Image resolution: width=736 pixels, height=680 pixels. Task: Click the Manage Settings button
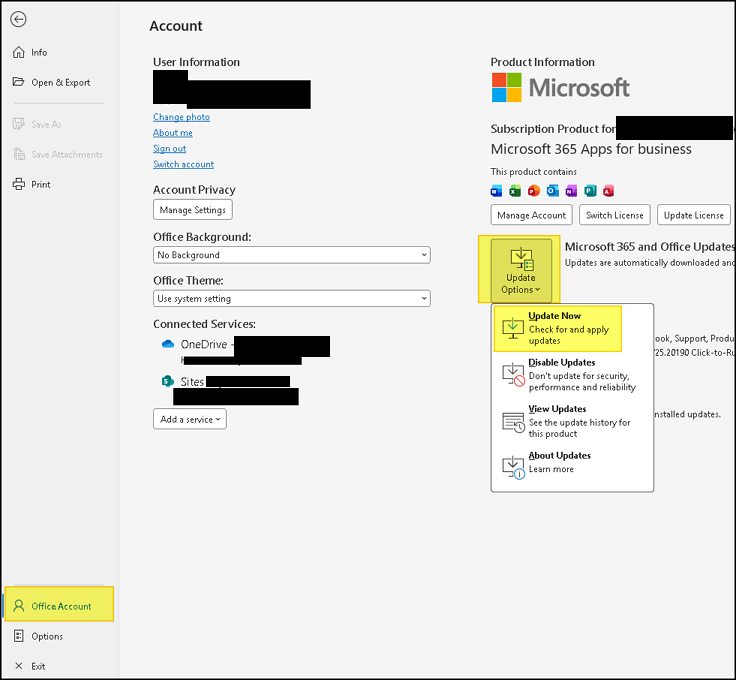click(192, 210)
